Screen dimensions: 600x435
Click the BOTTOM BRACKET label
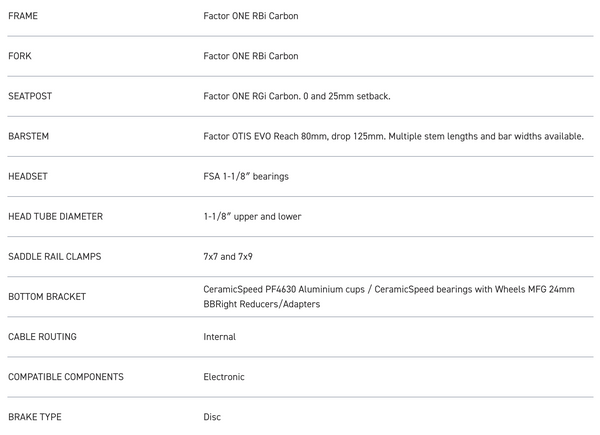click(46, 297)
